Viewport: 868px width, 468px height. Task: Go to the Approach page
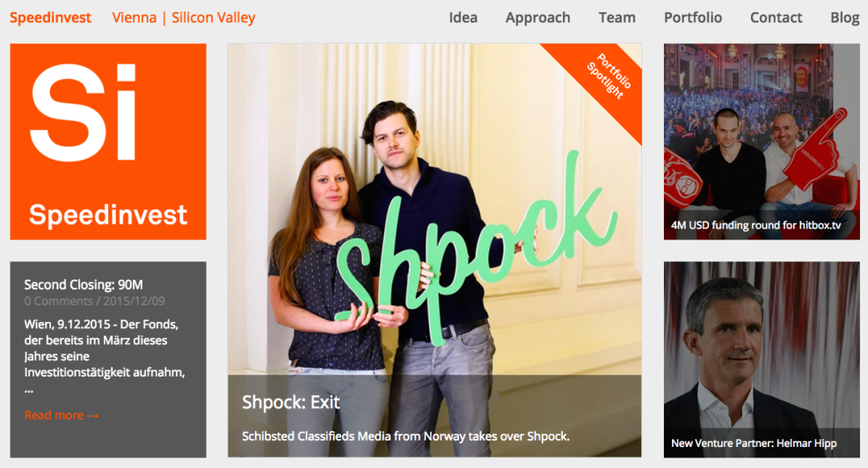pos(537,18)
